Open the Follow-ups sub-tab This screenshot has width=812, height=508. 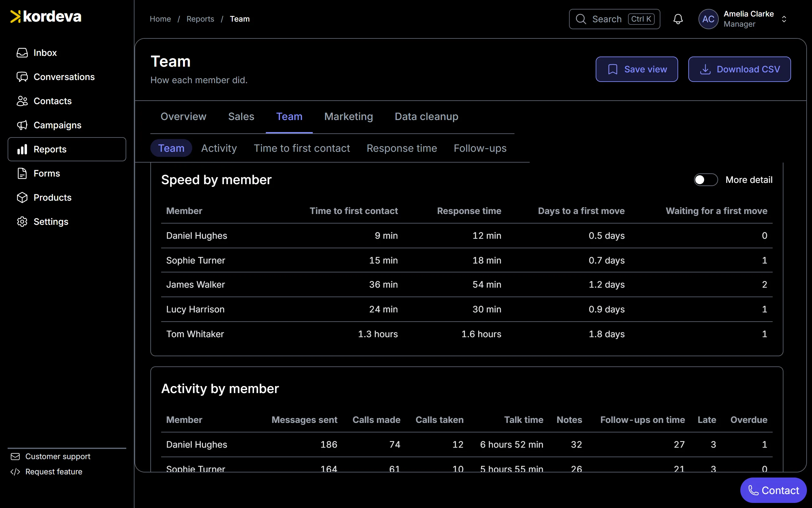[x=480, y=148]
